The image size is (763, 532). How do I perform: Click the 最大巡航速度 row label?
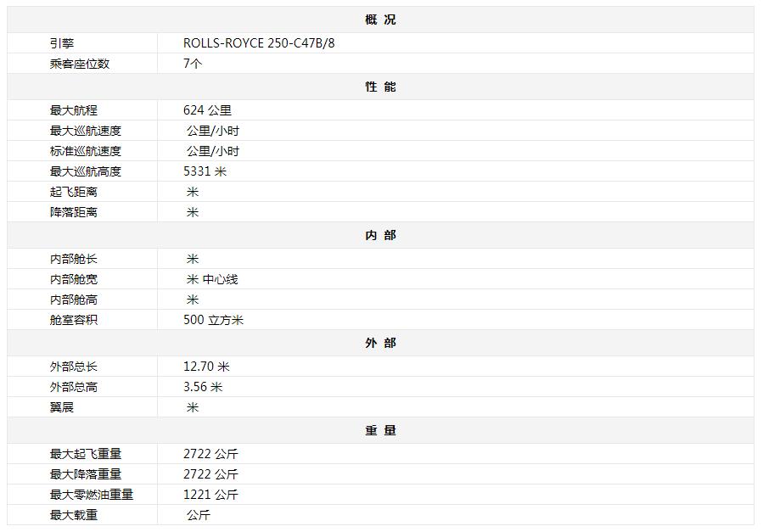86,131
